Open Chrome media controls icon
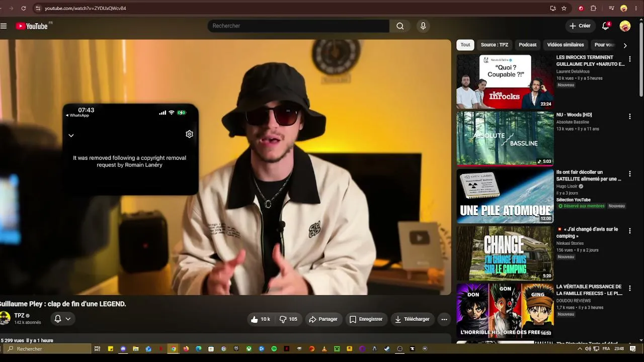Screen dimensions: 644x362 pyautogui.click(x=611, y=8)
